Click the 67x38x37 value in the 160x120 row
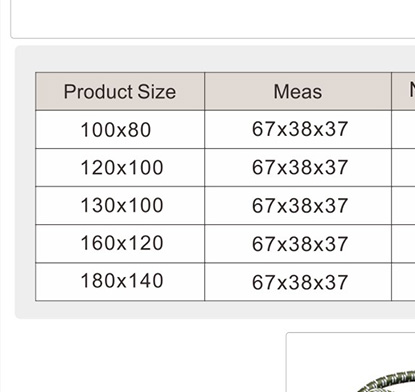 300,244
